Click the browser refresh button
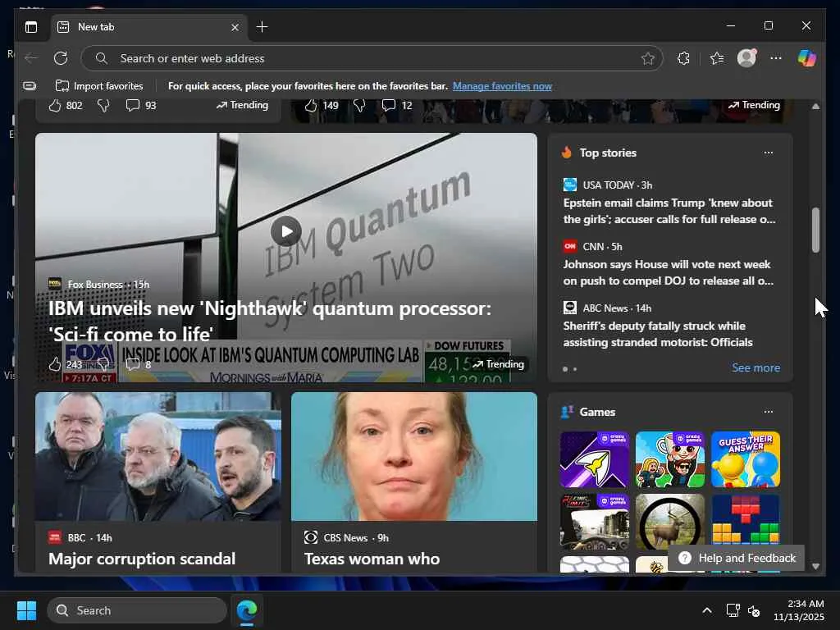The image size is (840, 630). coord(61,58)
